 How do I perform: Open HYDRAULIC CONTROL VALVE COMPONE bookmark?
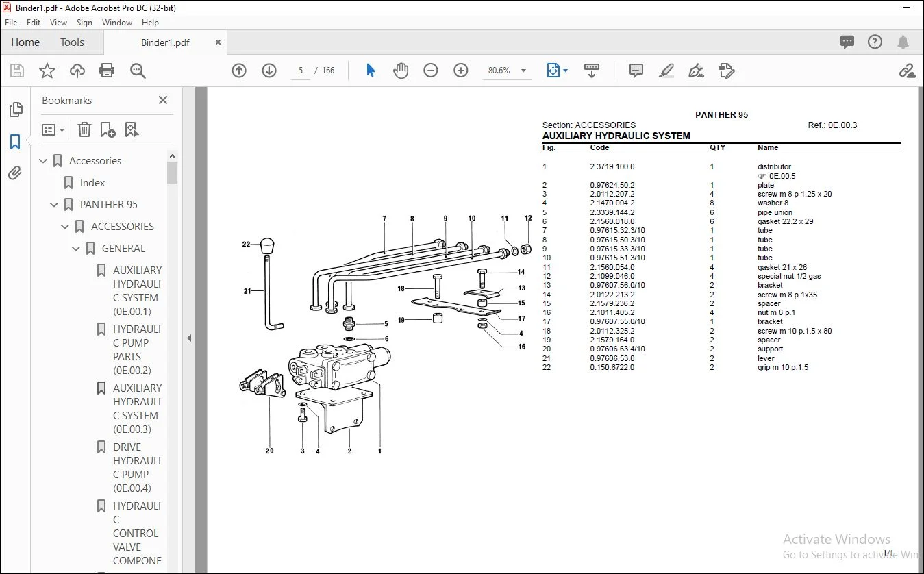click(138, 534)
